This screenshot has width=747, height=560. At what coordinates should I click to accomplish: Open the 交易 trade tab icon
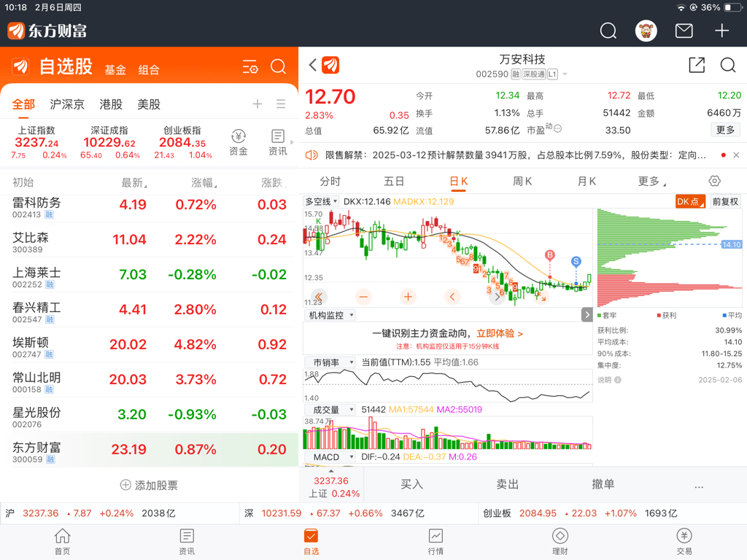coord(684,542)
